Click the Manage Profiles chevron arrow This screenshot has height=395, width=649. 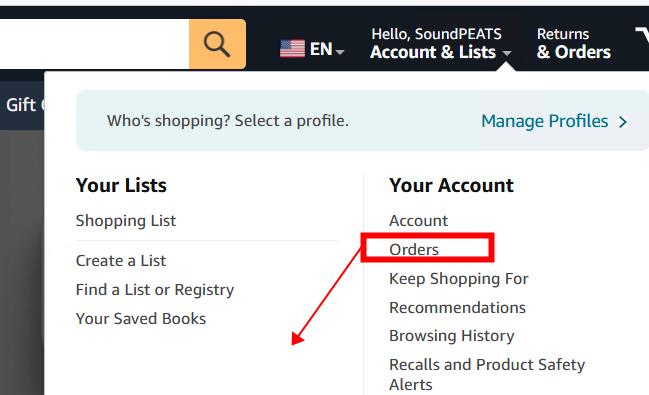pos(623,122)
